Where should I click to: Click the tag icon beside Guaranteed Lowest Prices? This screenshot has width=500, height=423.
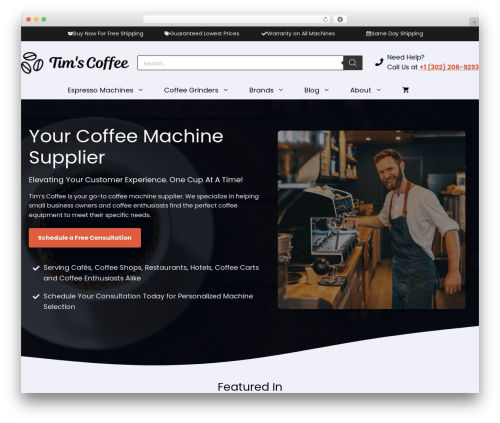(166, 34)
